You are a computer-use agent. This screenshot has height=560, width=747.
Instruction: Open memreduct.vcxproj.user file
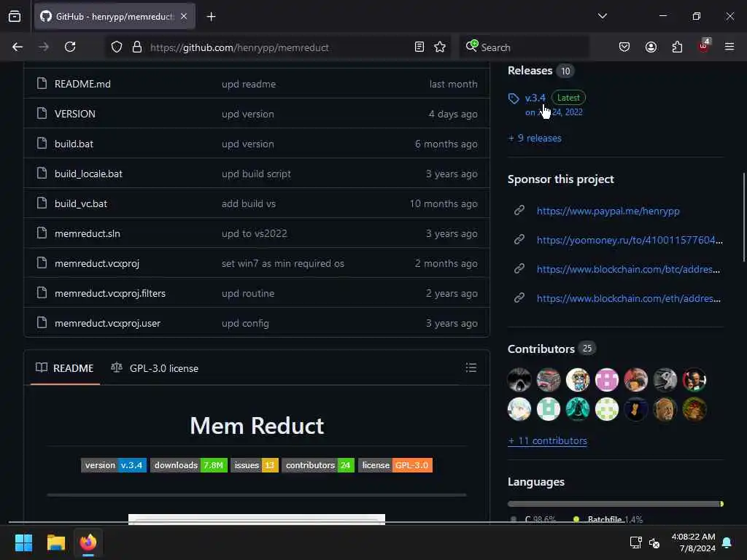108,323
